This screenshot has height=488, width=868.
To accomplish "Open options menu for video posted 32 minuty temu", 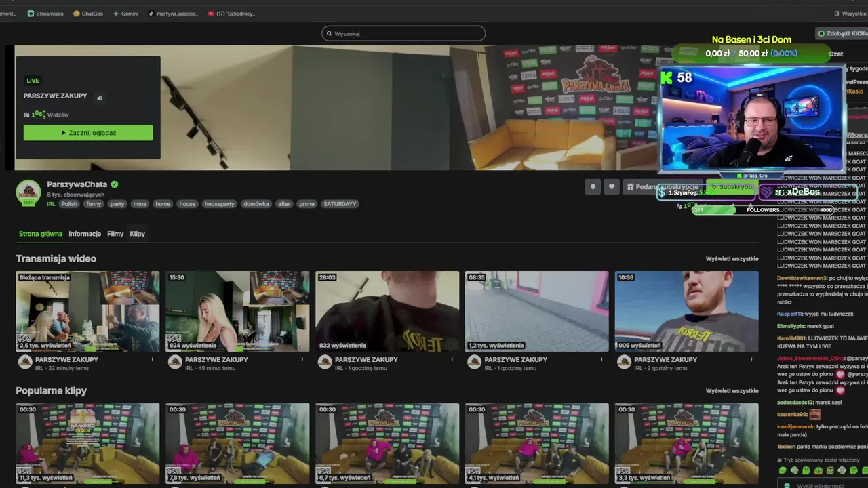I will click(153, 360).
